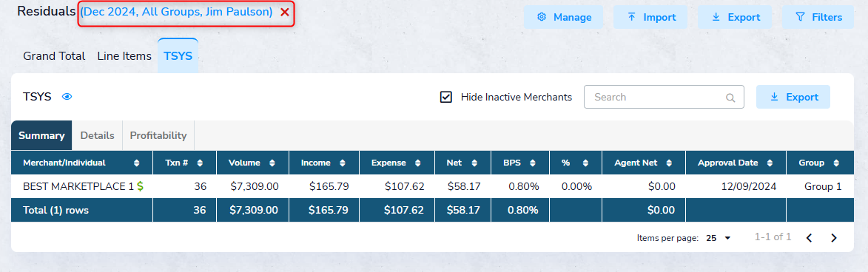Switch to the Grand Total tab

(54, 56)
